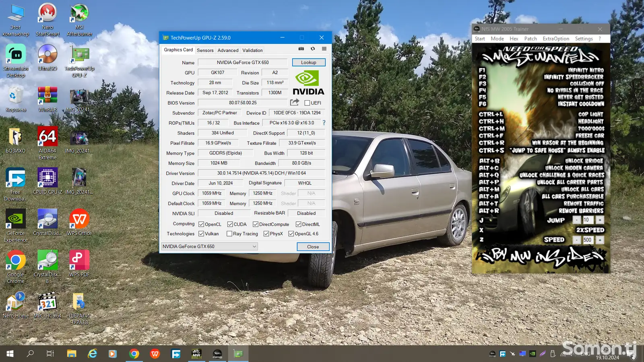Image resolution: width=644 pixels, height=362 pixels.
Task: Open File Explorer from the taskbar
Action: tap(72, 354)
